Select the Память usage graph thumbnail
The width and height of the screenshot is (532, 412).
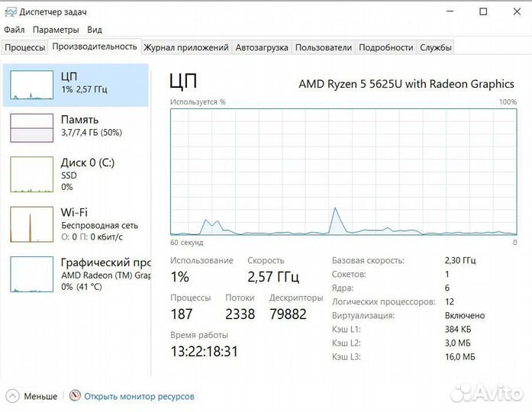[31, 127]
